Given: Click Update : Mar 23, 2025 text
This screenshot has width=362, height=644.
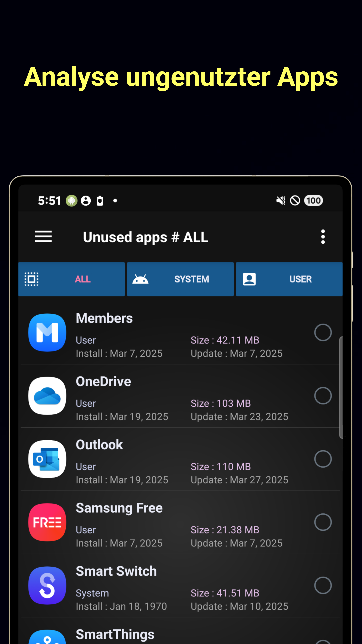Looking at the screenshot, I should coord(239,417).
